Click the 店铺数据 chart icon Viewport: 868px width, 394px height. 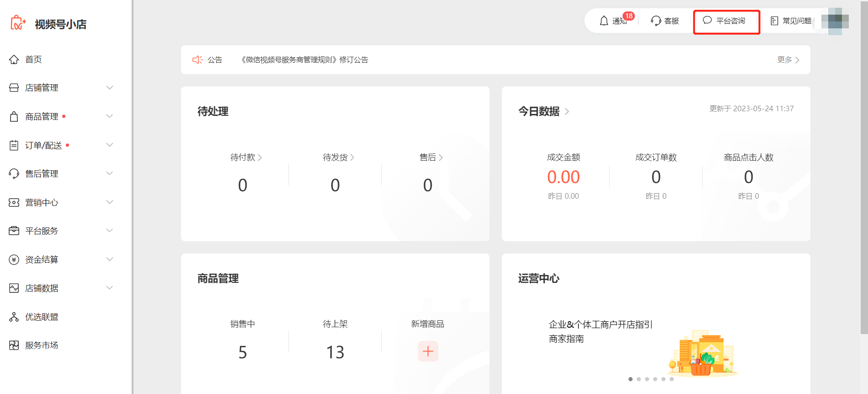[x=14, y=288]
